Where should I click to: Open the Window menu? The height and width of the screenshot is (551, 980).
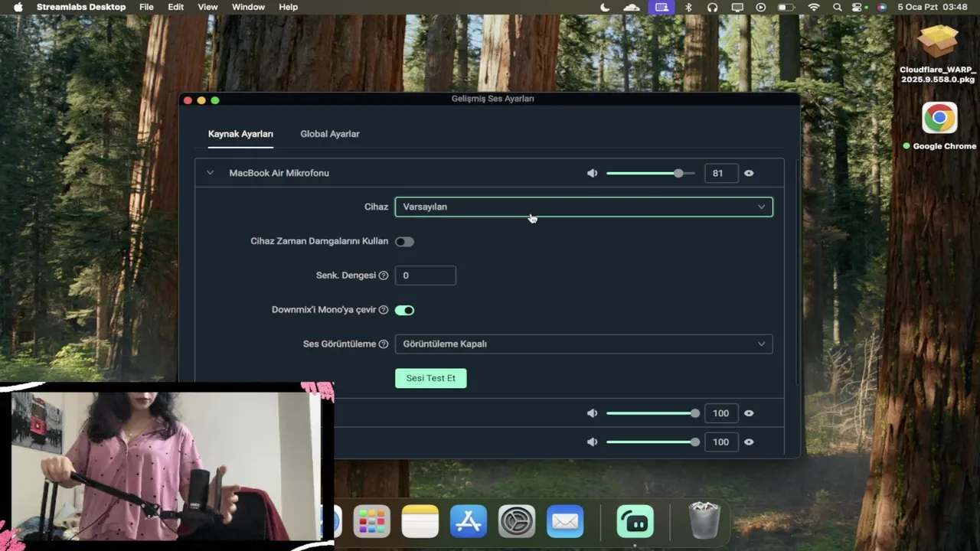[248, 7]
